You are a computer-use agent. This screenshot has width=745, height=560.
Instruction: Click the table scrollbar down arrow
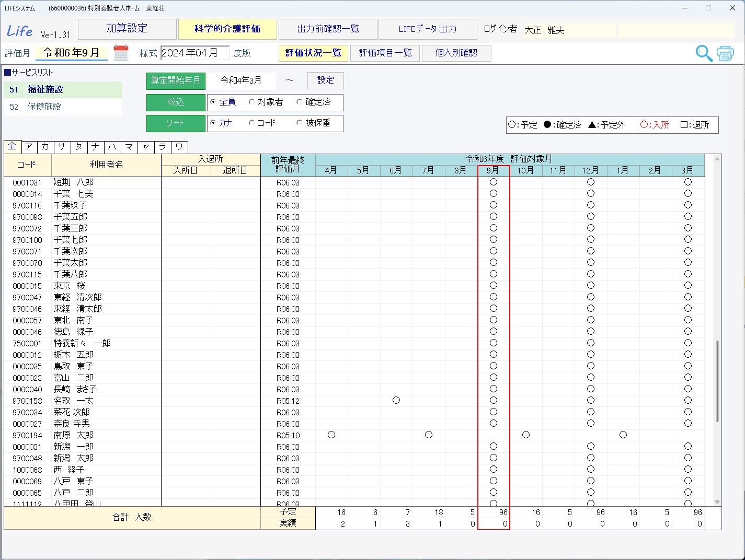tap(717, 502)
